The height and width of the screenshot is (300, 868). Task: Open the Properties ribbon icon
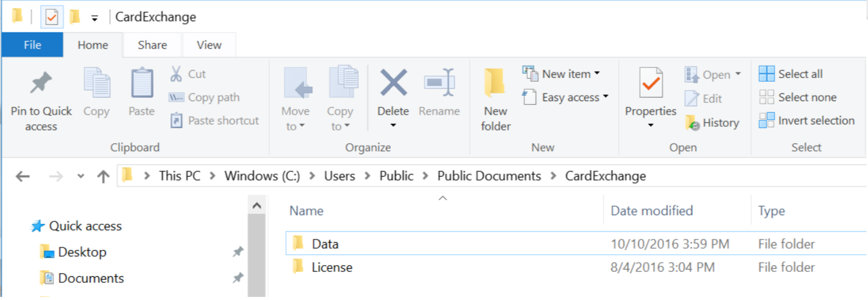(651, 84)
